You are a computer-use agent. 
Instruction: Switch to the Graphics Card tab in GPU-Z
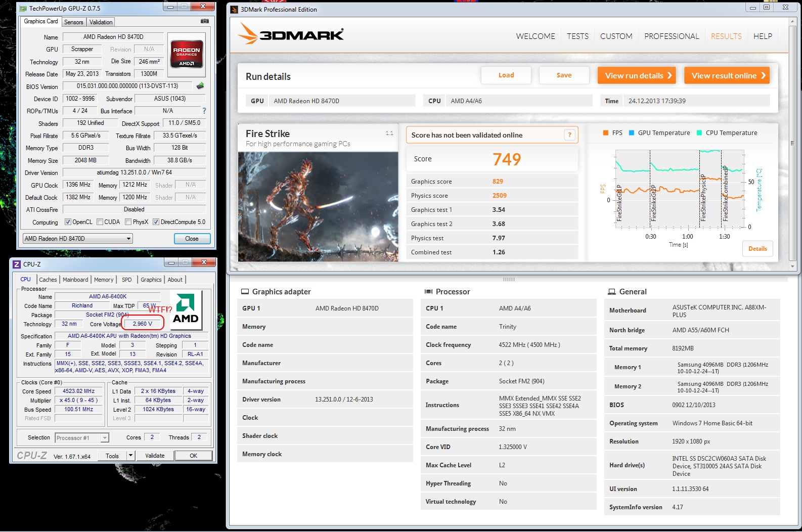coord(41,21)
